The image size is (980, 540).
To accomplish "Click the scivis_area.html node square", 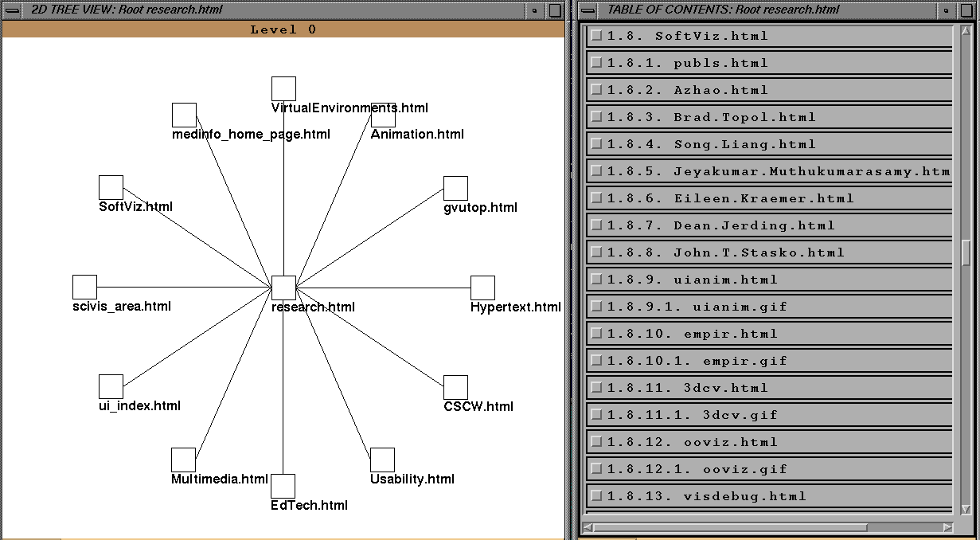I will click(x=84, y=287).
